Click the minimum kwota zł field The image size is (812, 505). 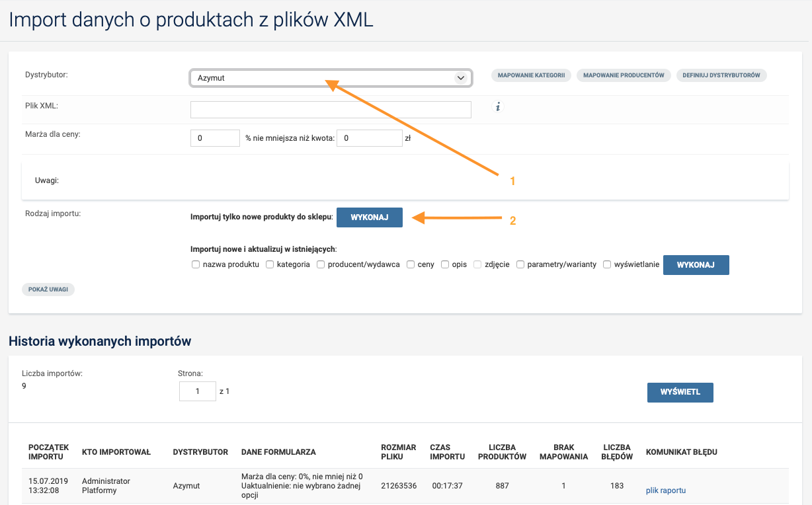(x=369, y=138)
